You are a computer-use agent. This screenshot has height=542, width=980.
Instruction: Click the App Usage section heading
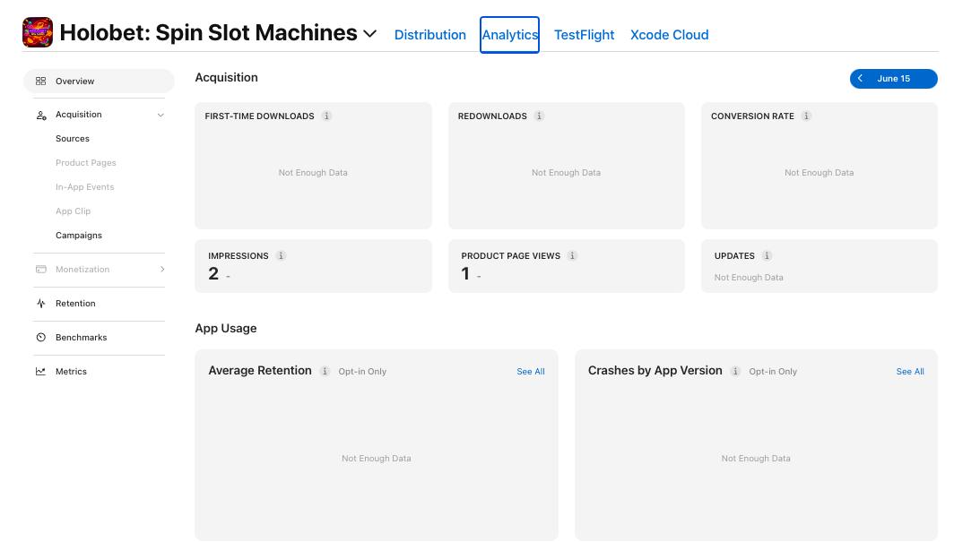pyautogui.click(x=226, y=329)
